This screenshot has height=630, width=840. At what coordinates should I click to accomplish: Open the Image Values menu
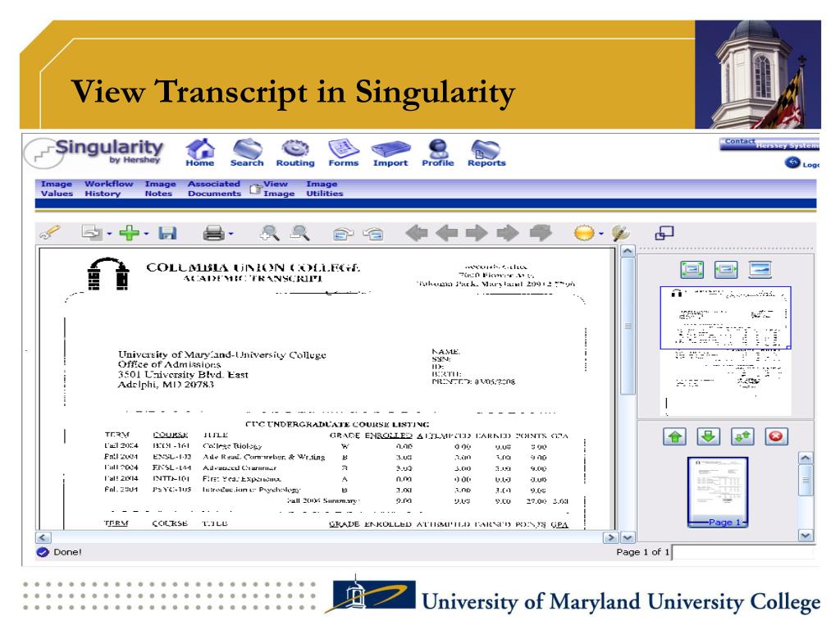click(57, 189)
